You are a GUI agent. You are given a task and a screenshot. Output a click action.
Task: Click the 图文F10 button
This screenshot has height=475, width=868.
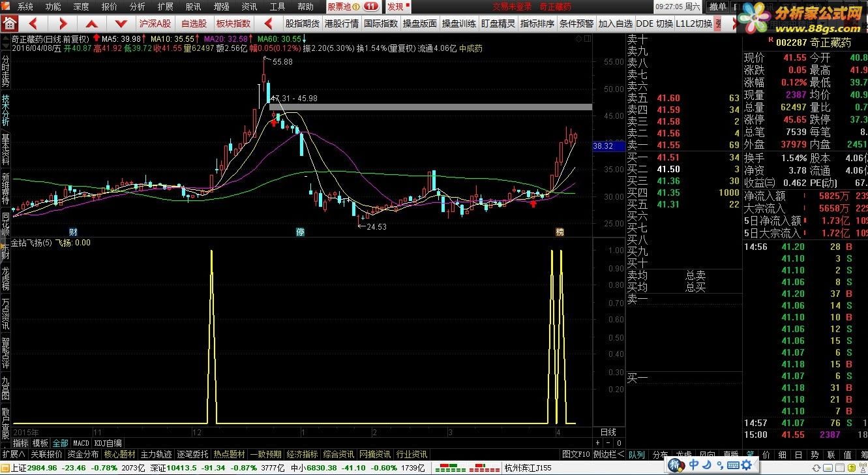[x=576, y=454]
